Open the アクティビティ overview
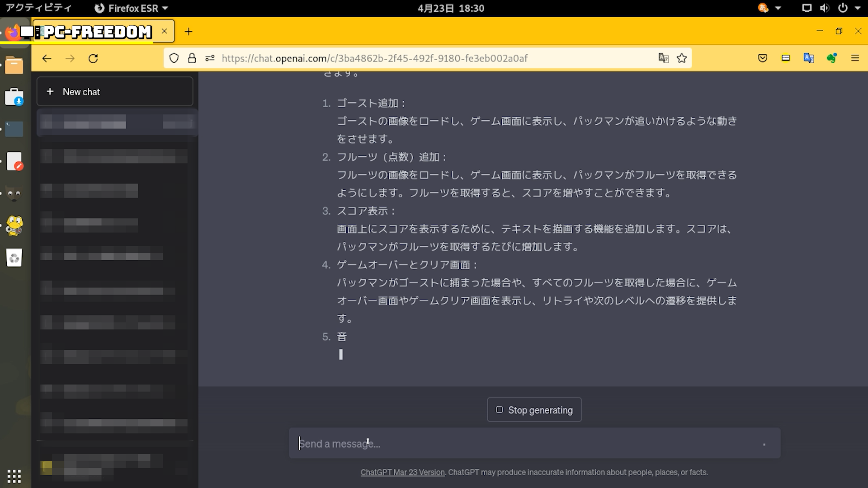This screenshot has width=868, height=488. [x=38, y=8]
